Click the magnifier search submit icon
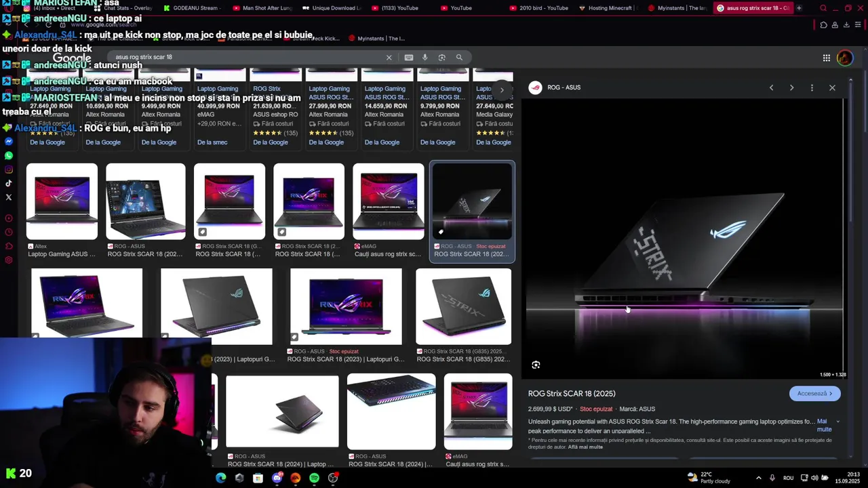The image size is (868, 488). [459, 58]
